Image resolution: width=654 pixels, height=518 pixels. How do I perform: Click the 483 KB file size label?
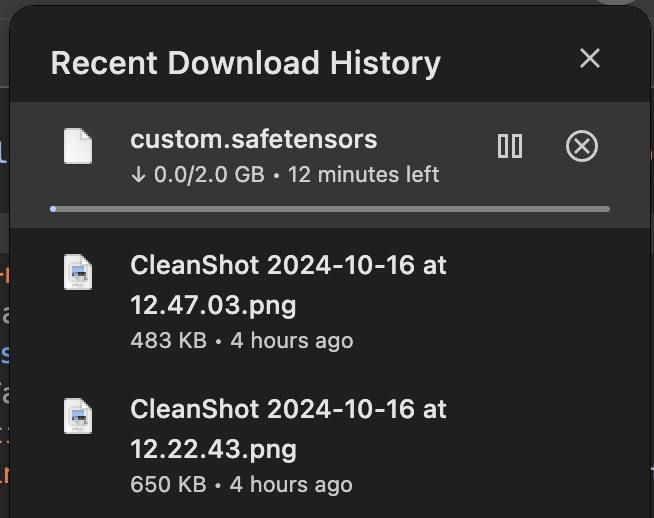tap(168, 340)
